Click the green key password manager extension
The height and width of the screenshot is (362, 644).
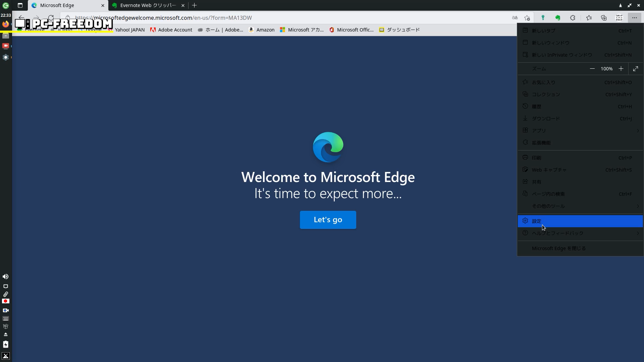click(x=543, y=18)
